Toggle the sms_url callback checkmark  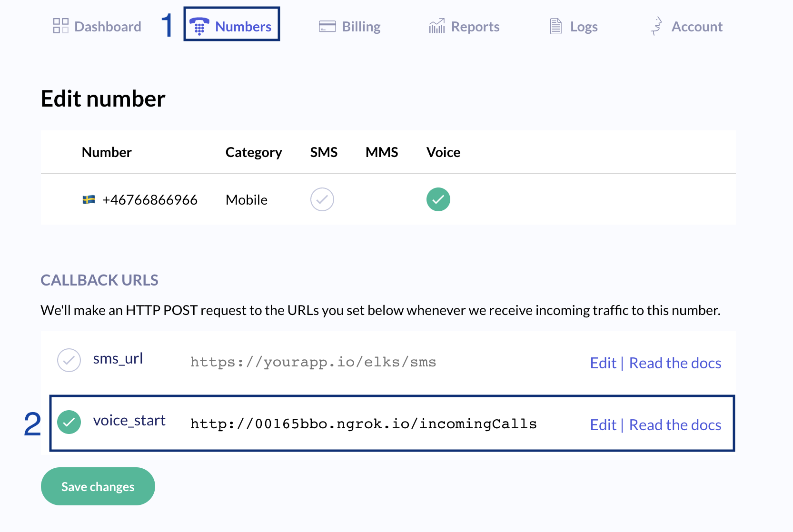tap(69, 361)
